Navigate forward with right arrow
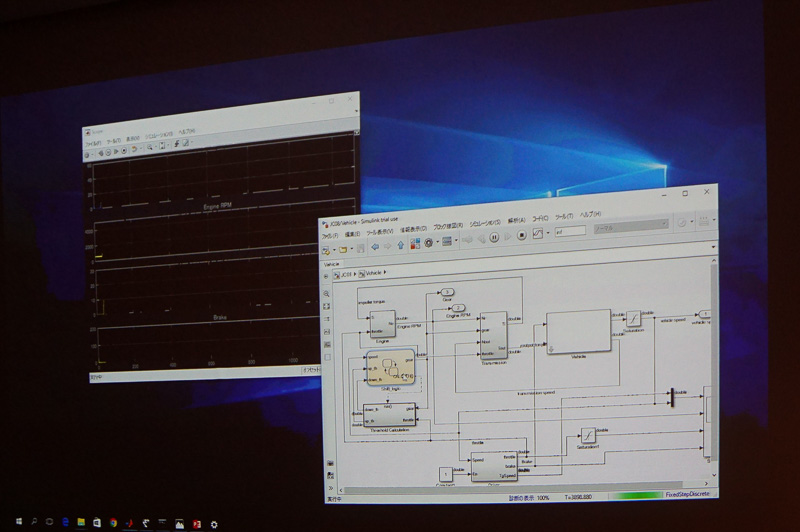Image resolution: width=800 pixels, height=532 pixels. pos(388,246)
